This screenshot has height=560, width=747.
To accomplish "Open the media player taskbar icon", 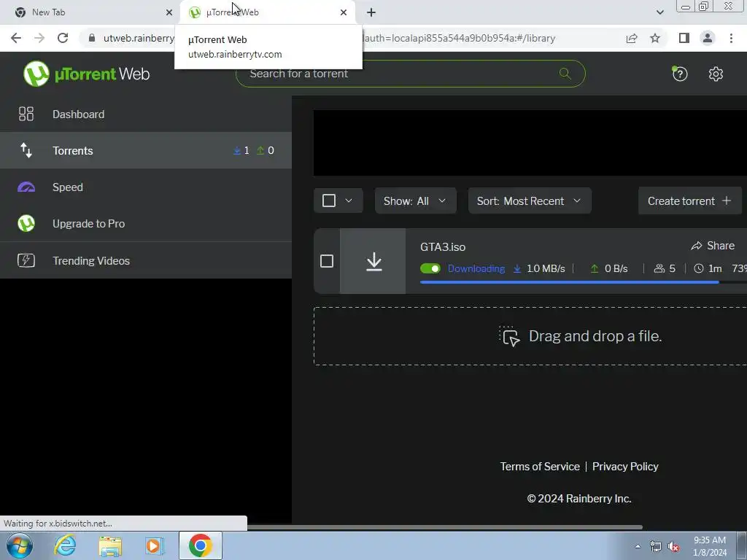I will [155, 545].
